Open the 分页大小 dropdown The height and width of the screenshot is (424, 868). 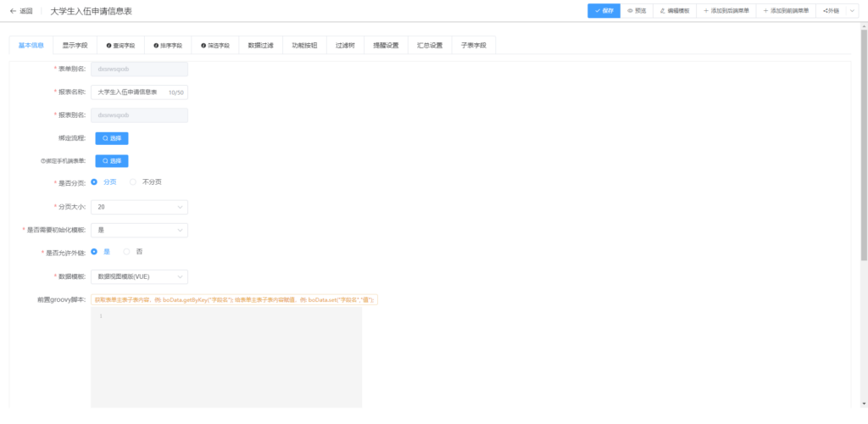coord(139,207)
